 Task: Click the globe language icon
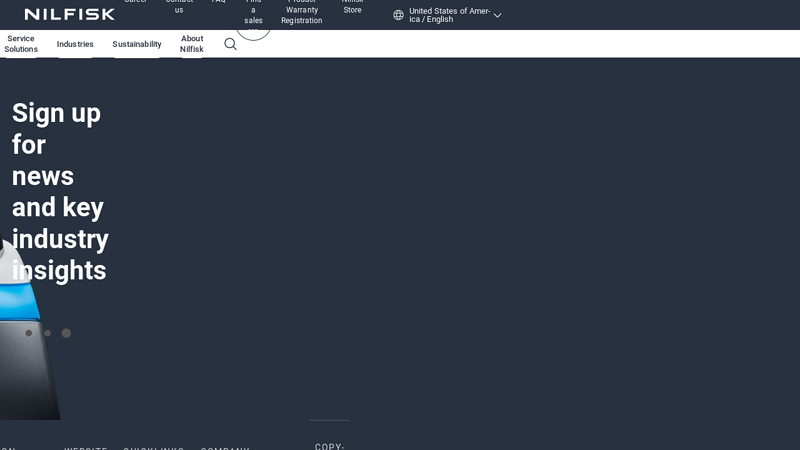398,15
